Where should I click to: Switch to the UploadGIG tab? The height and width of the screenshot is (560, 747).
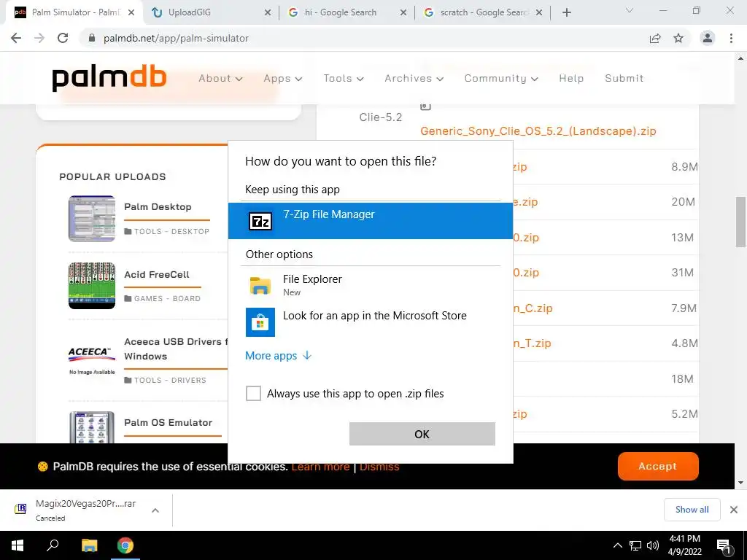coord(208,12)
